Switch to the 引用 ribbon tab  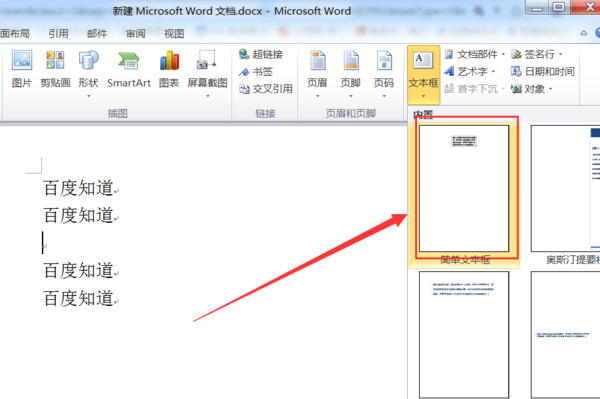point(58,34)
